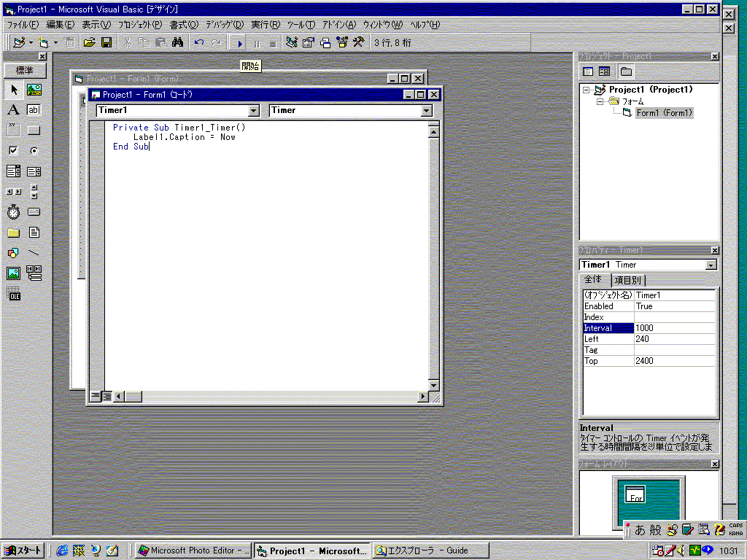Image resolution: width=747 pixels, height=560 pixels.
Task: Select the Label control tool
Action: click(14, 110)
